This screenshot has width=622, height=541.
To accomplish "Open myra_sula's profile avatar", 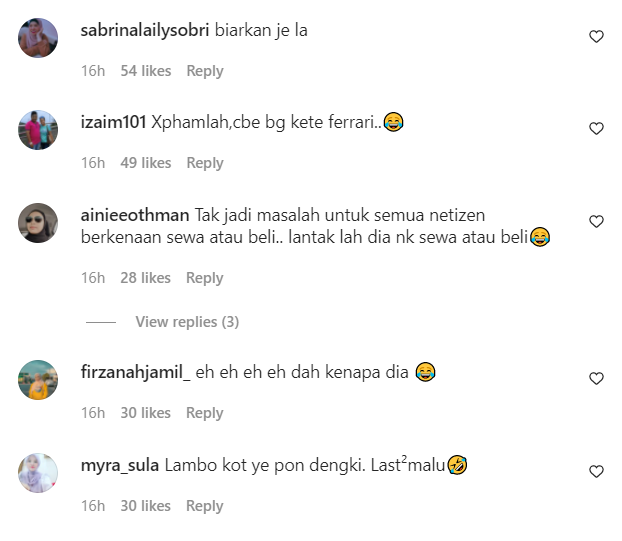I will point(38,473).
